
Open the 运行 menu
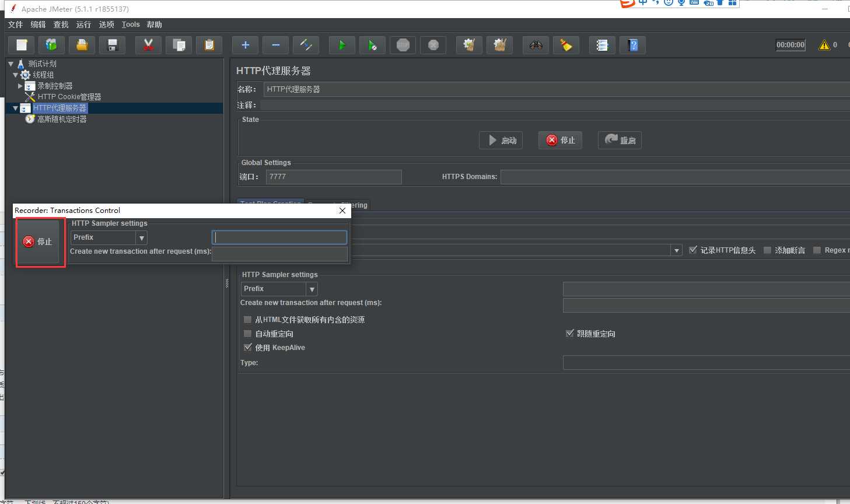83,24
